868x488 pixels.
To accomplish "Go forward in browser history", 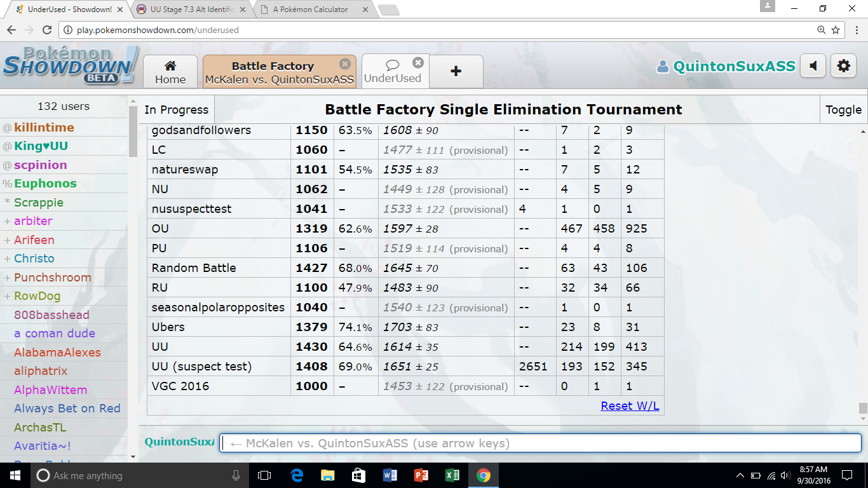I will (29, 30).
